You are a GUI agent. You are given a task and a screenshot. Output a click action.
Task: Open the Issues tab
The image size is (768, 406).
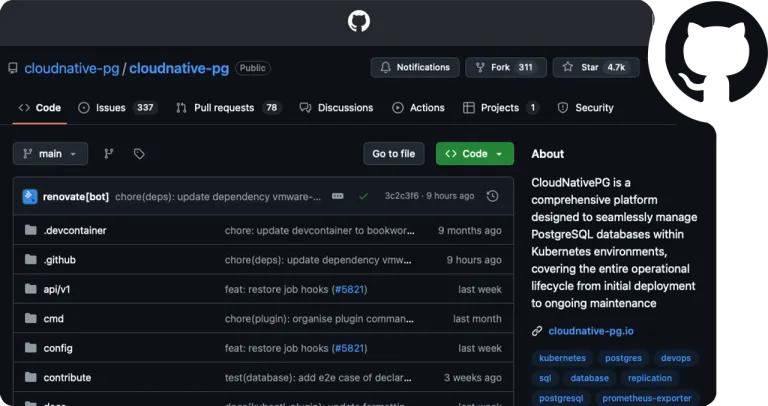point(118,108)
